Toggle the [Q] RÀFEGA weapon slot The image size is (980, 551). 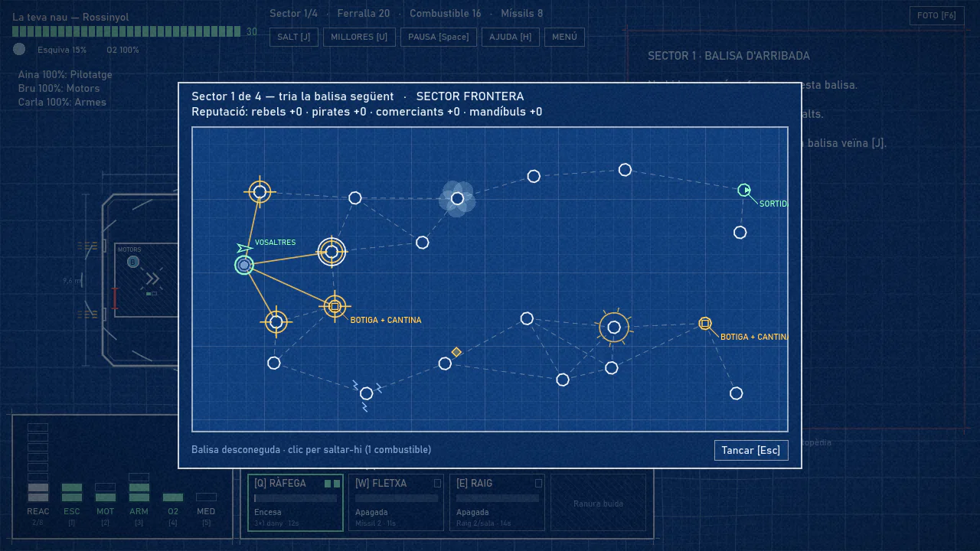pos(296,502)
